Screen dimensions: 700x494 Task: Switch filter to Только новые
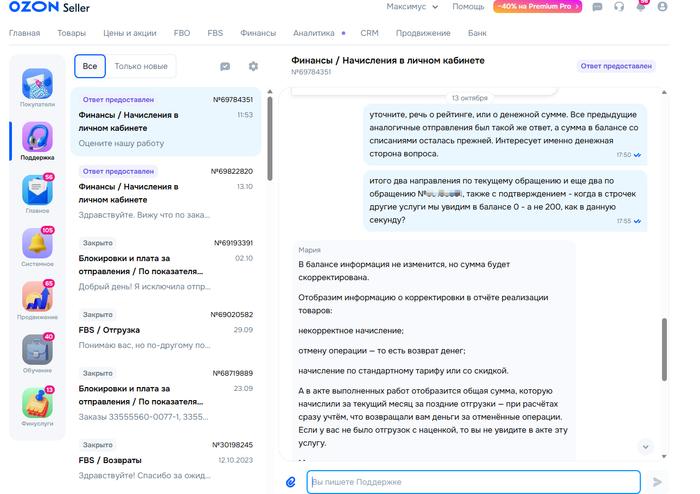click(x=141, y=66)
